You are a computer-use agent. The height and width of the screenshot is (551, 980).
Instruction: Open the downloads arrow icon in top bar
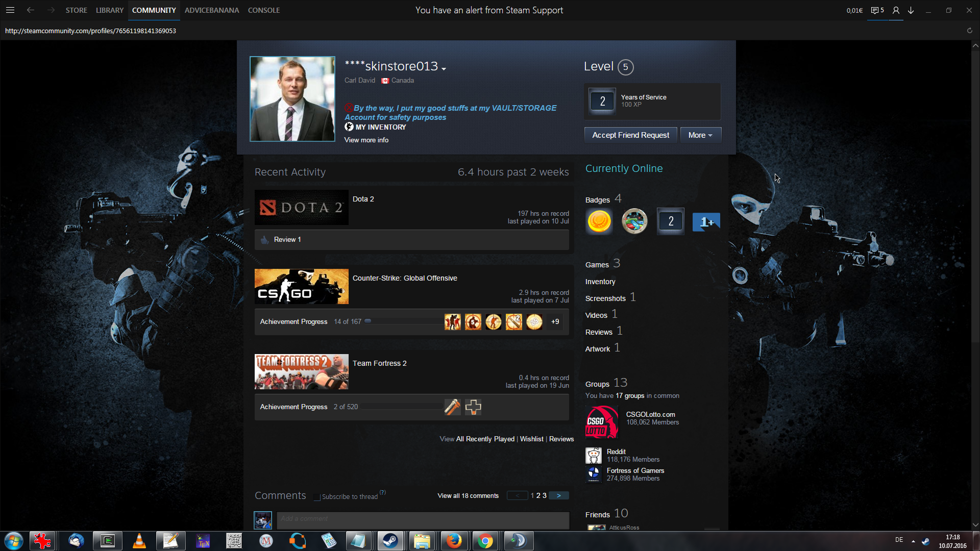pos(911,10)
